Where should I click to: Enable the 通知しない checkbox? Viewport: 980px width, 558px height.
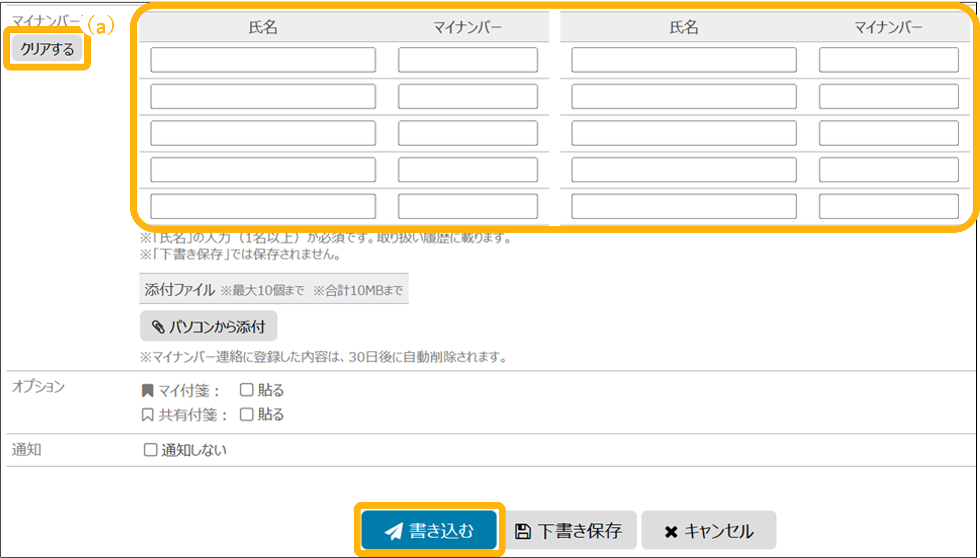pos(150,450)
